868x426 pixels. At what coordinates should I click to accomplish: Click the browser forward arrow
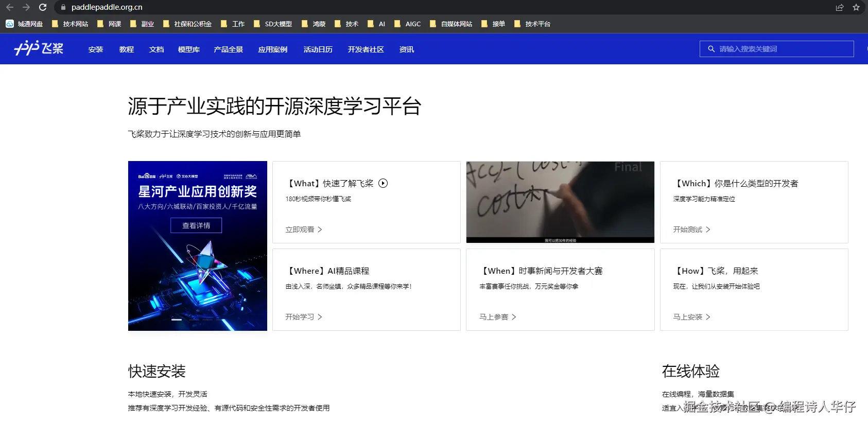26,7
